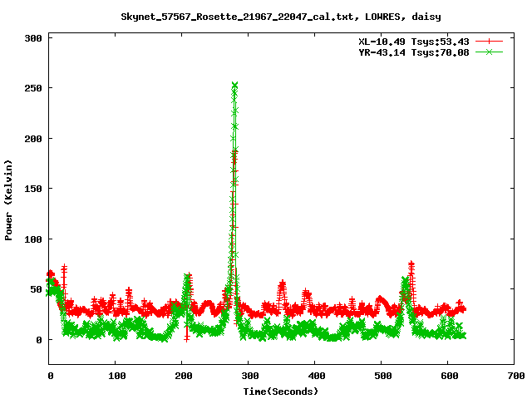532x399 pixels.
Task: Click the Time(Seconds) x-axis label
Action: (x=281, y=392)
